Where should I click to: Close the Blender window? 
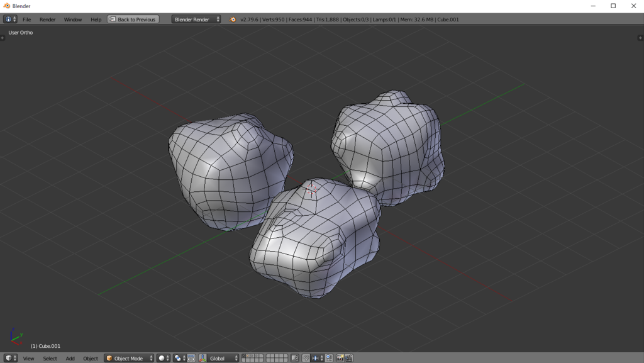click(x=633, y=6)
